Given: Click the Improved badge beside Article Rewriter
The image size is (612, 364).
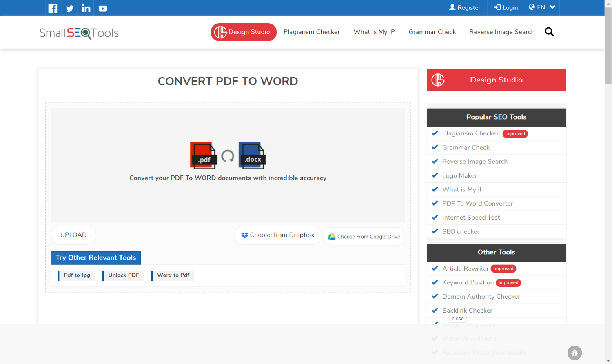Looking at the screenshot, I should 503,269.
